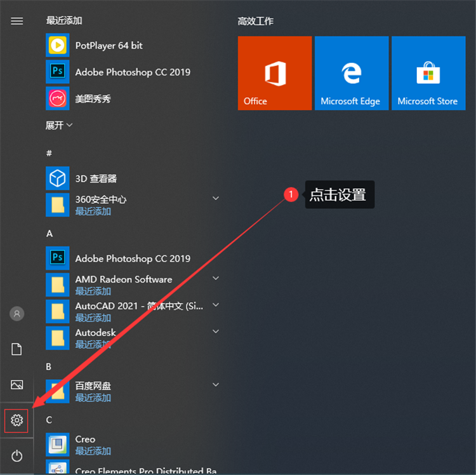This screenshot has height=475, width=476.
Task: Click the Autodesk folder icon
Action: click(57, 338)
